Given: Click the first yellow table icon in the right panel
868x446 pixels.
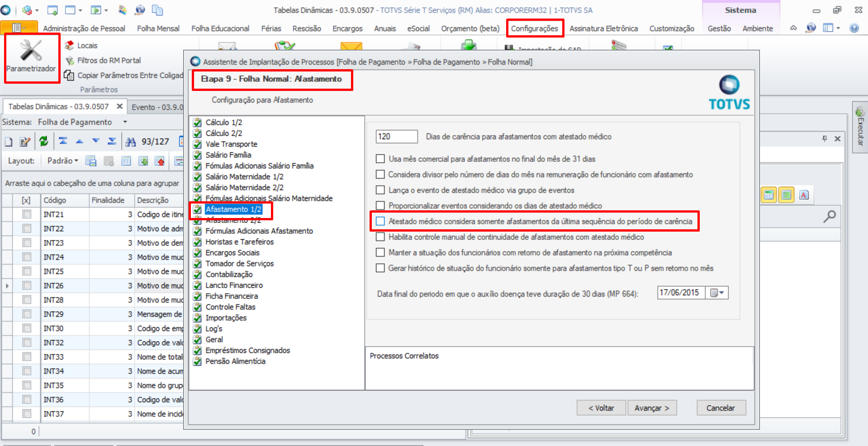Looking at the screenshot, I should (x=768, y=195).
